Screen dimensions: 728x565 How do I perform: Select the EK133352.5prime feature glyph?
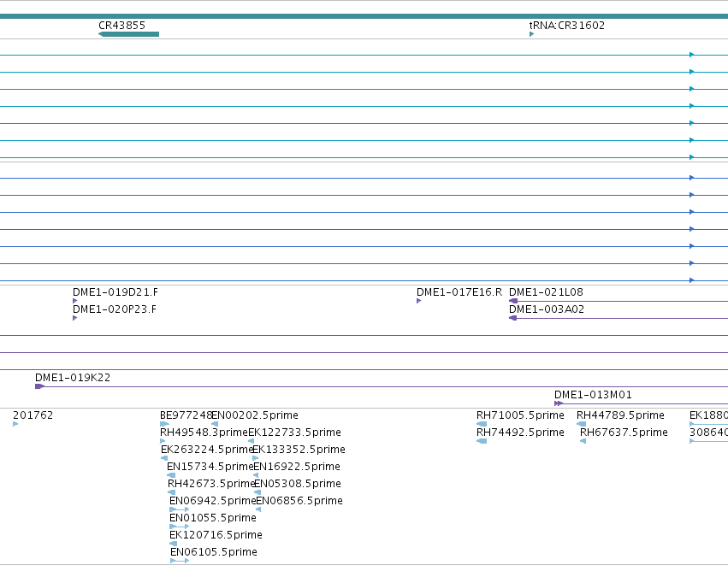[256, 458]
